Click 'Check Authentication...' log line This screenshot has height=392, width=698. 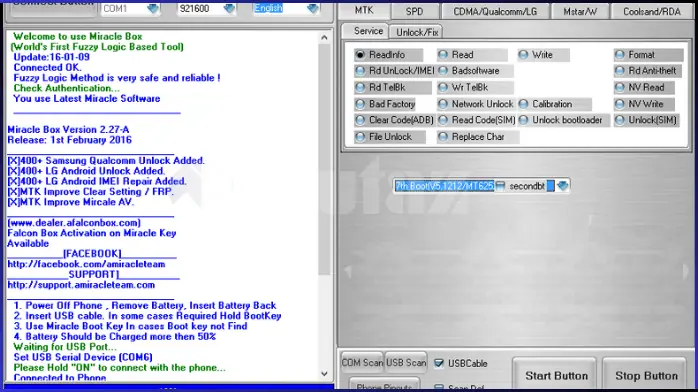pyautogui.click(x=66, y=88)
